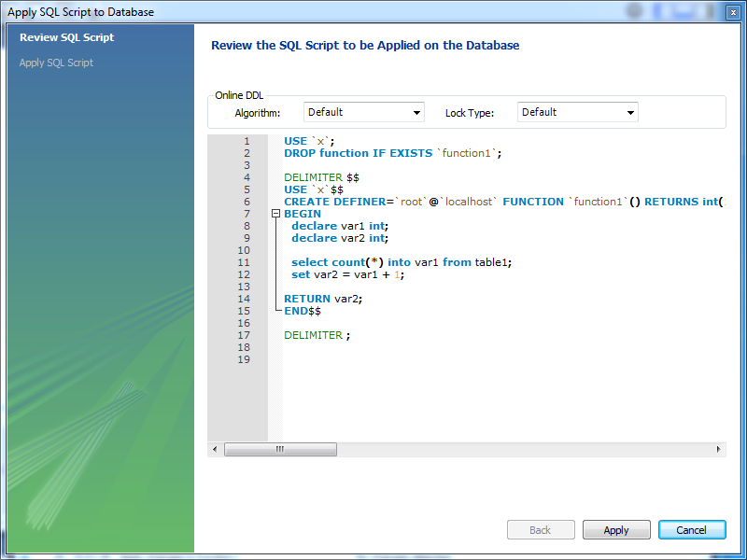Close the dialog with the X button
The width and height of the screenshot is (747, 560).
(733, 13)
